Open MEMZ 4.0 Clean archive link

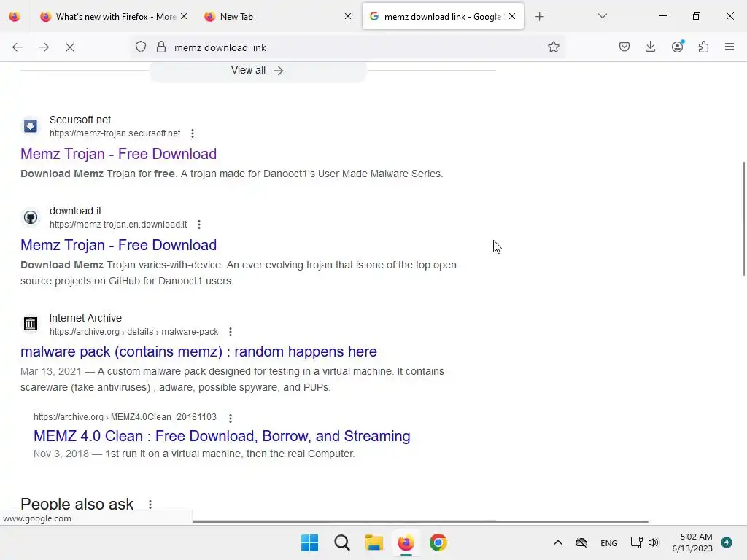[222, 436]
